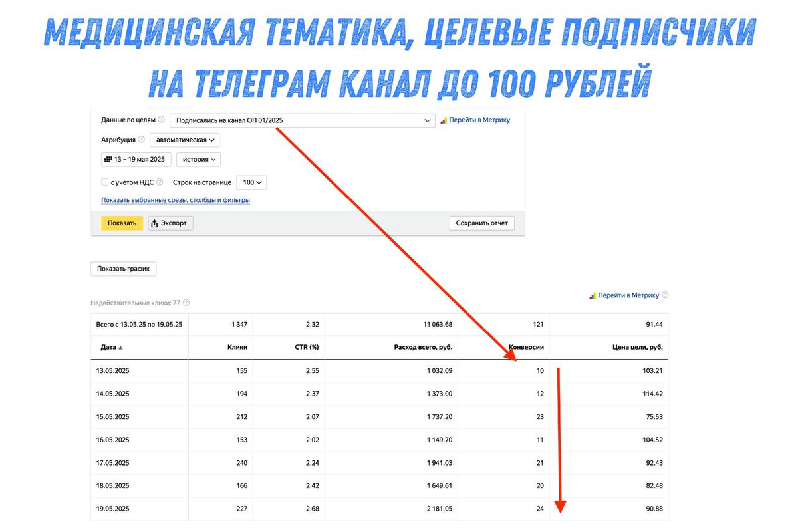Open help icon next to Атрибуция

141,140
